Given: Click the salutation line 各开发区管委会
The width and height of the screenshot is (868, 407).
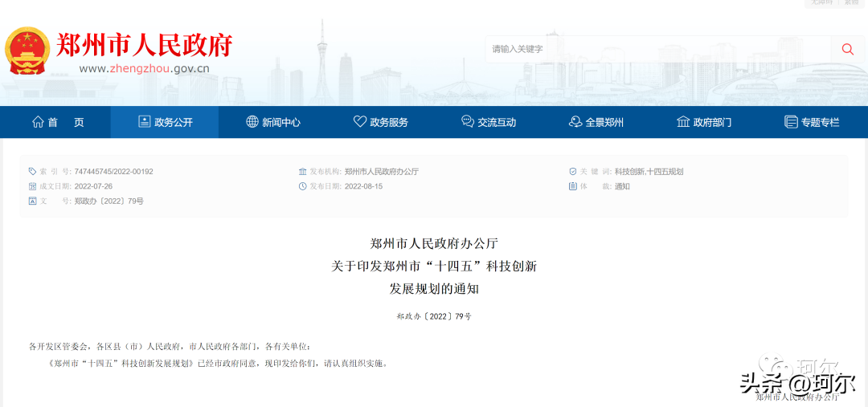Looking at the screenshot, I should click(x=170, y=348).
